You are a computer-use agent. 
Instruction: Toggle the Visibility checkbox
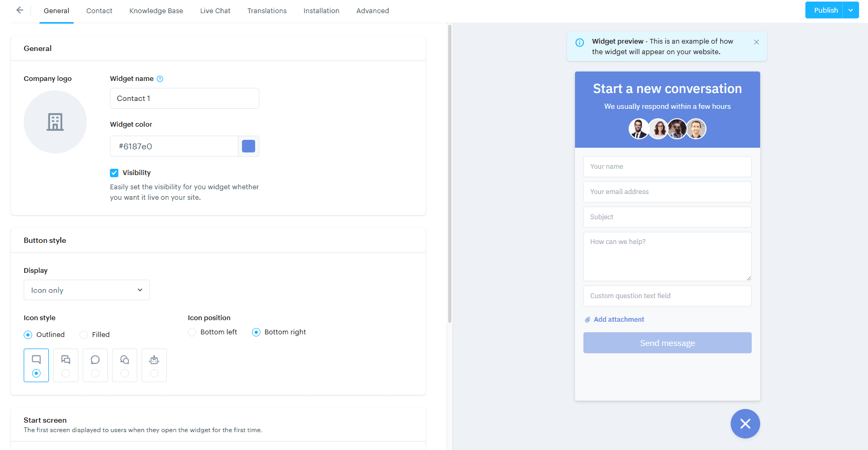pyautogui.click(x=114, y=173)
